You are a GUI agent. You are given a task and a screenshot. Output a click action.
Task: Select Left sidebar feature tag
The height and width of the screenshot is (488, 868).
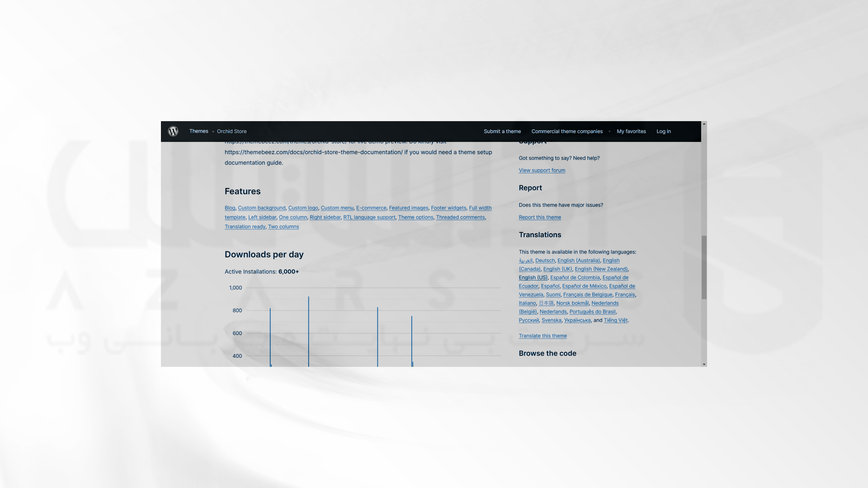(x=262, y=217)
